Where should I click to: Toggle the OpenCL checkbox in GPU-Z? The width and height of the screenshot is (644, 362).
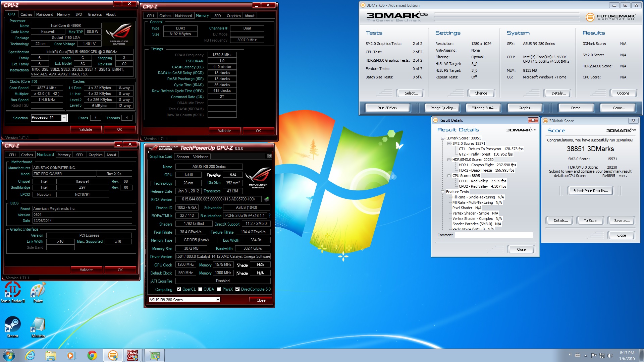click(179, 289)
